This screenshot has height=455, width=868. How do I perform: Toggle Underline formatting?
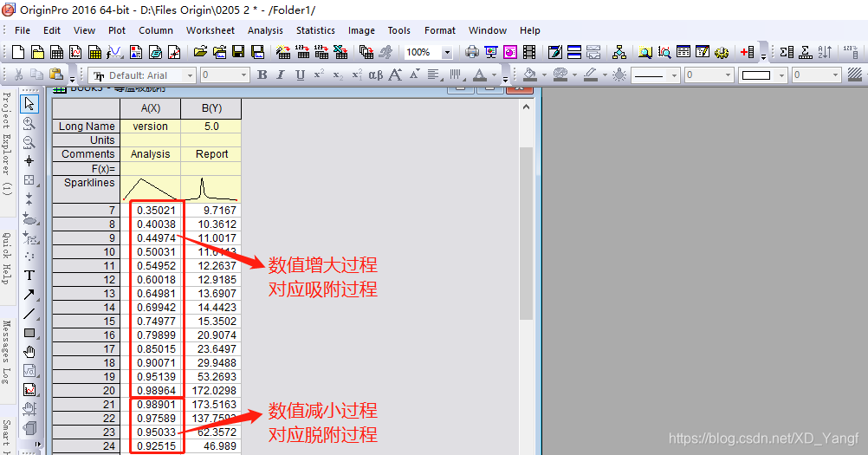tap(300, 75)
